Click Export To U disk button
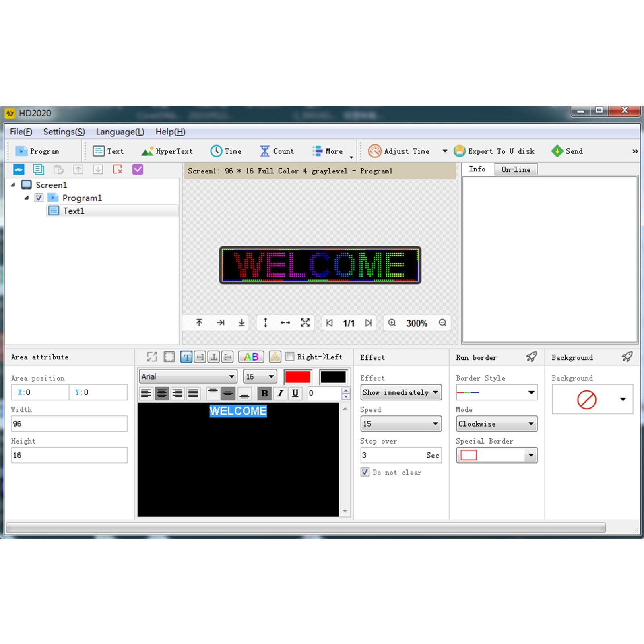 (494, 151)
